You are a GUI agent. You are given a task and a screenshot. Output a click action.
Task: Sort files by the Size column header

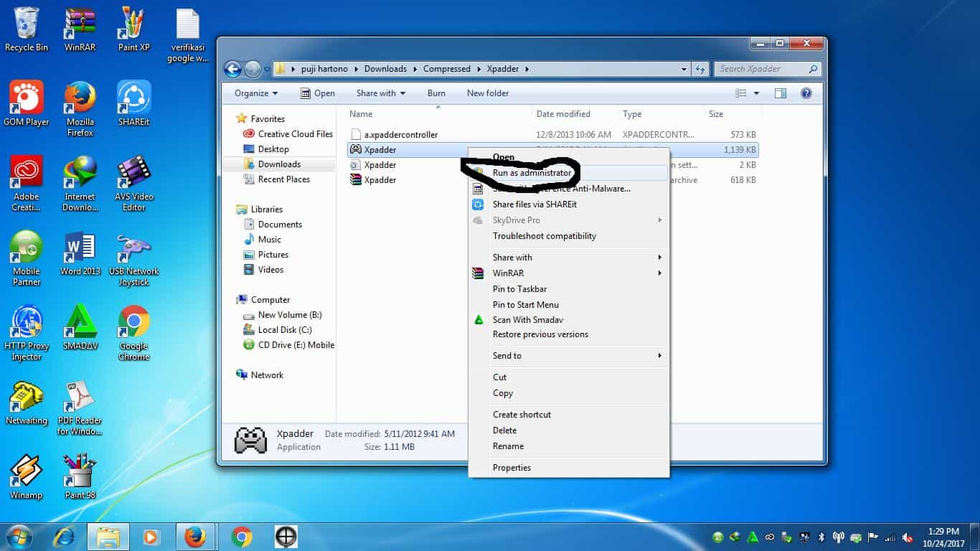(733, 114)
